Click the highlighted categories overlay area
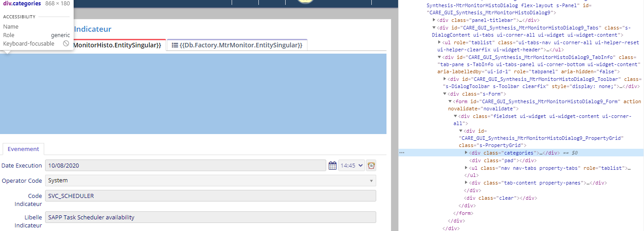 193,94
